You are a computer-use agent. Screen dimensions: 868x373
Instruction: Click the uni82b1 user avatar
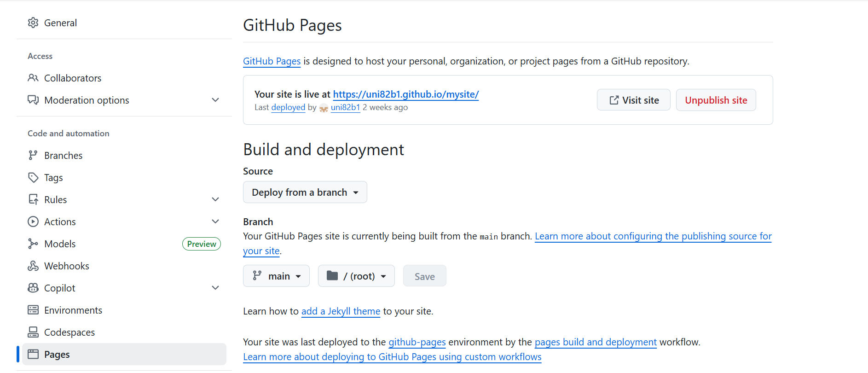tap(324, 108)
